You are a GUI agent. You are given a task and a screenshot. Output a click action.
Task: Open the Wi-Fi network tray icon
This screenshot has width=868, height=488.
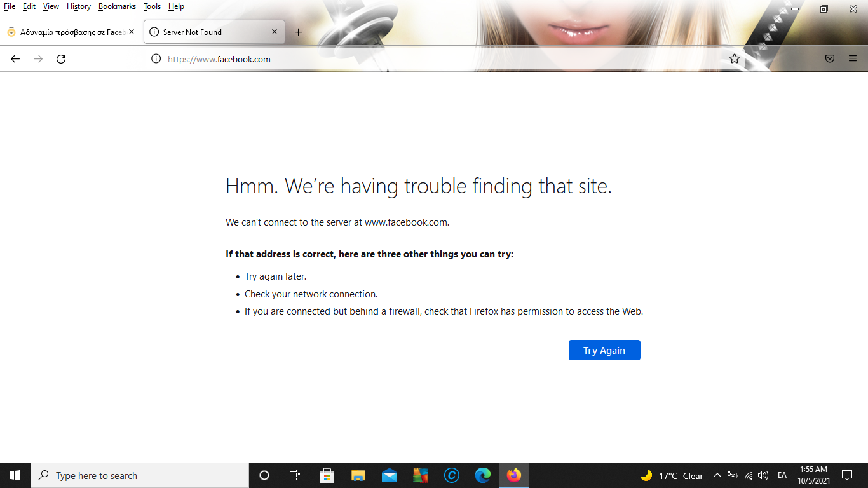tap(749, 475)
